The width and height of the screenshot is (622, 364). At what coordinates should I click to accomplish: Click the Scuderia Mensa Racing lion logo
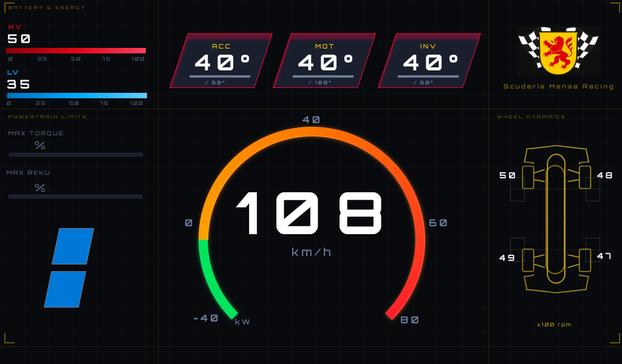(x=558, y=51)
